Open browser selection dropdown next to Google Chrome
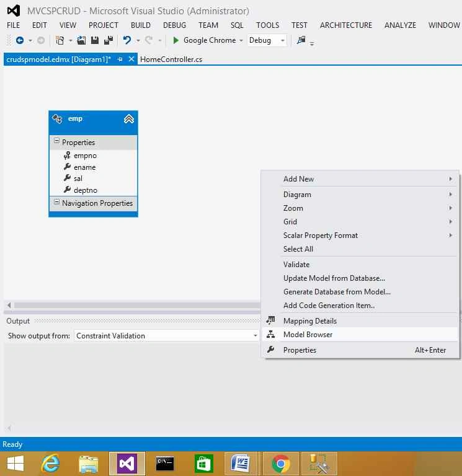 click(241, 40)
